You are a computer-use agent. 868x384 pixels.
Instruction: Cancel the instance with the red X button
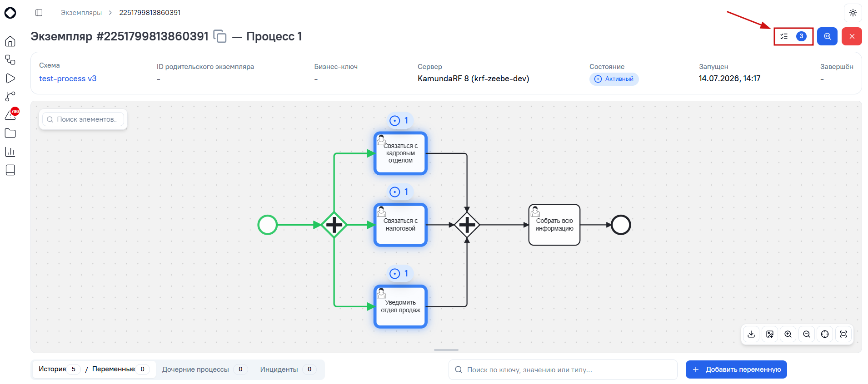point(852,36)
